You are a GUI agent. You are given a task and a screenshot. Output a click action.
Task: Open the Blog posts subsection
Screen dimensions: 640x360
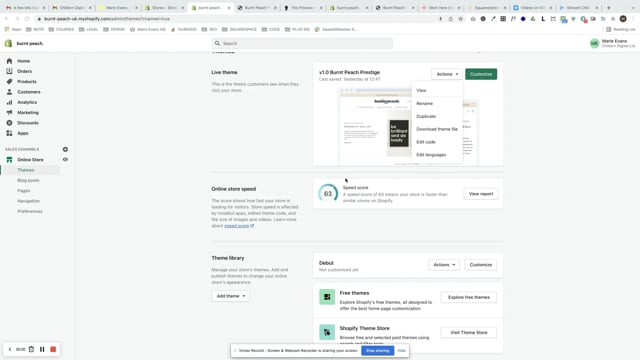click(28, 180)
